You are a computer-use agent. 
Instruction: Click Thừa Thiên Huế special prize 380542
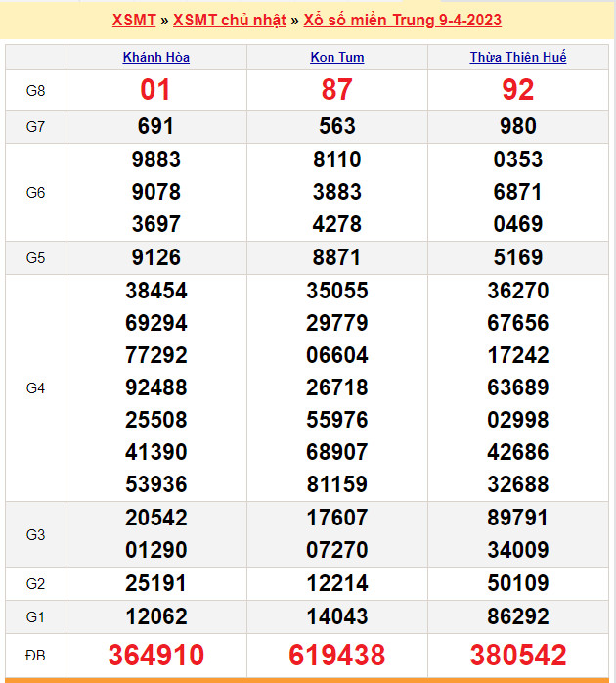pyautogui.click(x=517, y=655)
